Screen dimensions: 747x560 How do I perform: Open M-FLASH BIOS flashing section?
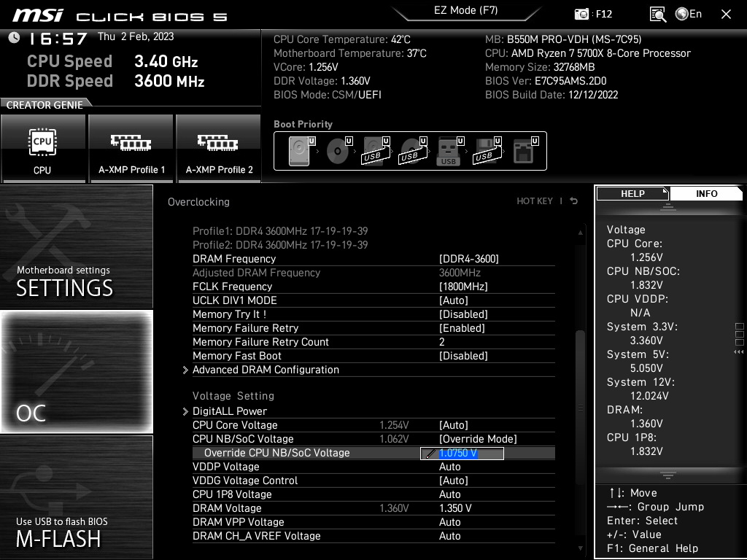[x=76, y=497]
